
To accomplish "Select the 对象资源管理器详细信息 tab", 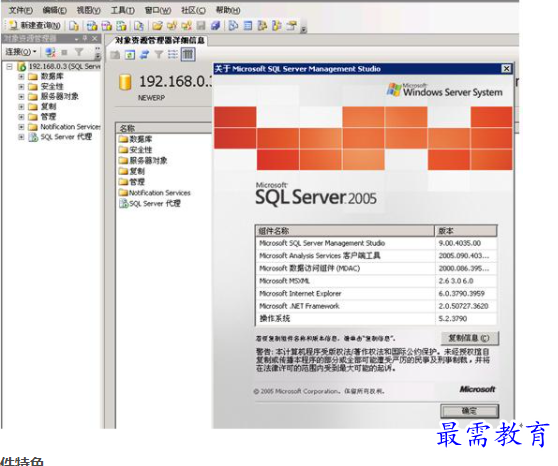I will [x=160, y=40].
